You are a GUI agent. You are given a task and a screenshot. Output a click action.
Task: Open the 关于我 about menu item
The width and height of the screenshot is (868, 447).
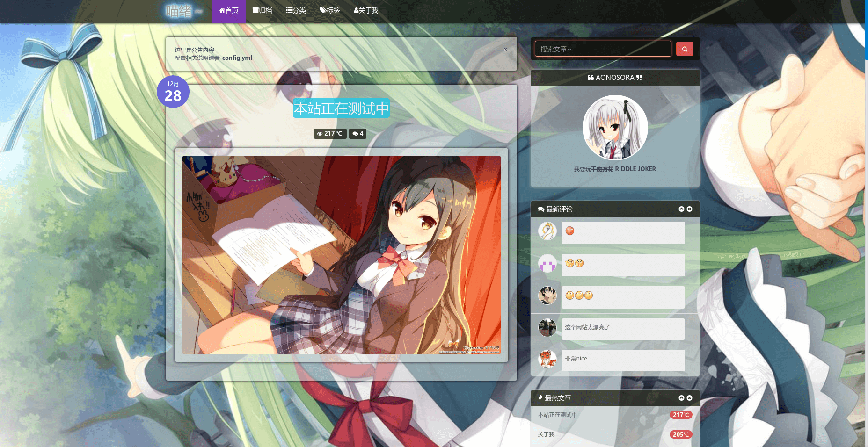[366, 10]
